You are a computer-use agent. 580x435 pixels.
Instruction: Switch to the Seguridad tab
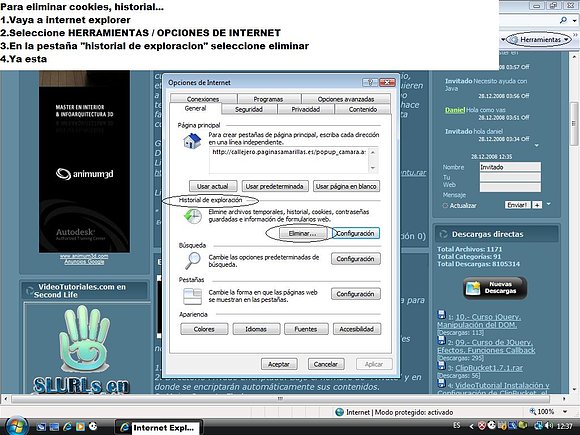click(249, 109)
